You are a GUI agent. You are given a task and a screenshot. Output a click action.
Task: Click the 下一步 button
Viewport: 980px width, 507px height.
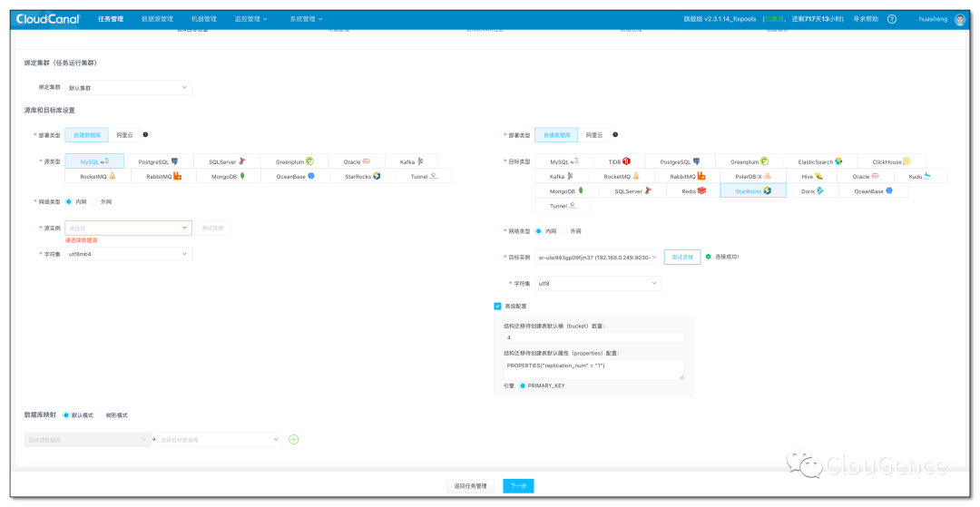pyautogui.click(x=518, y=486)
